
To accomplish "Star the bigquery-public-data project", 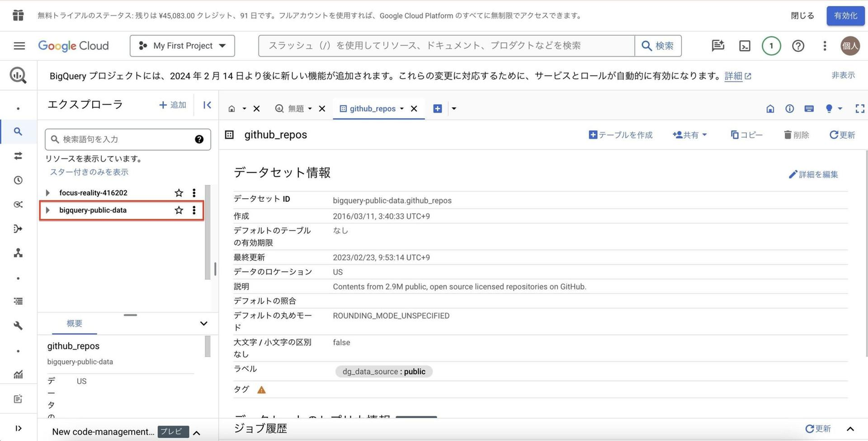I will 178,210.
